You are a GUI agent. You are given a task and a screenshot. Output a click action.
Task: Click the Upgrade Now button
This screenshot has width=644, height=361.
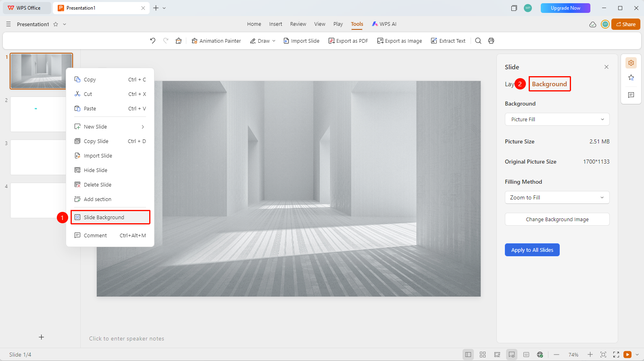coord(565,8)
